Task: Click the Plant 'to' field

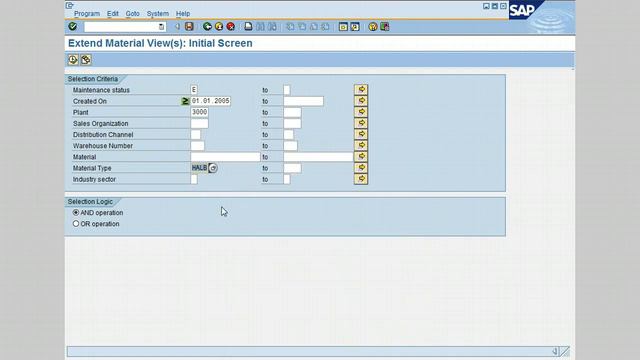Action: (293, 112)
